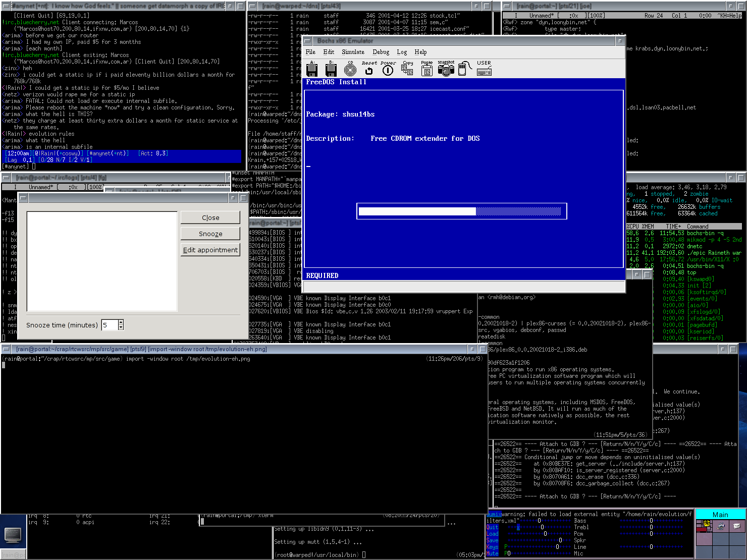Click 'dnetc' process in top window

[x=695, y=246]
